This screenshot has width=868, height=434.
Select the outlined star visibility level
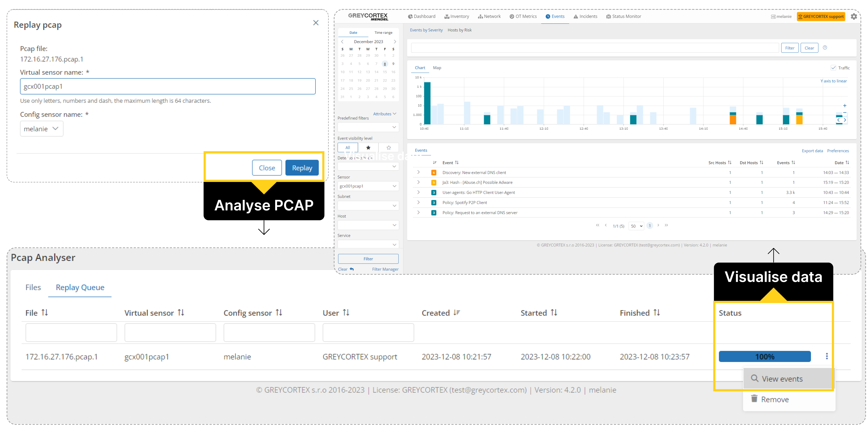point(389,148)
